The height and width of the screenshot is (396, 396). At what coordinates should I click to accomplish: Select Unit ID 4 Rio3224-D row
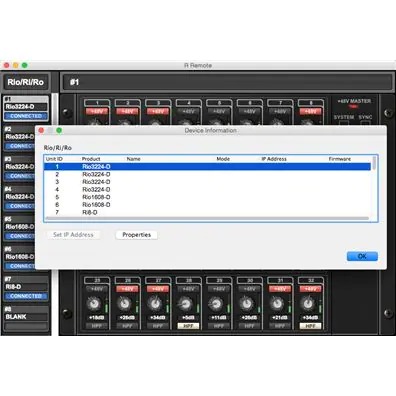click(x=207, y=189)
